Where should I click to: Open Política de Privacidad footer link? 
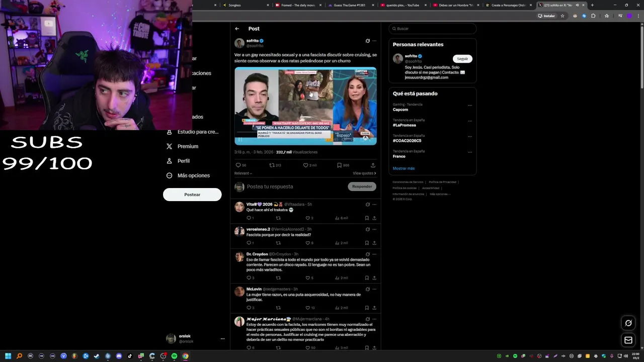(442, 182)
